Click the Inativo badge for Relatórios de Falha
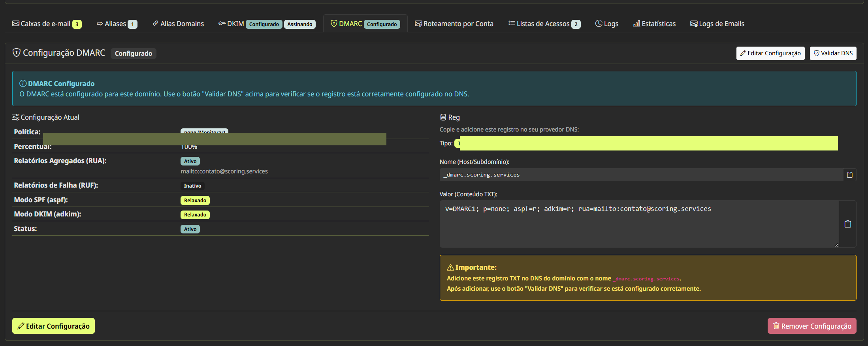 coord(192,186)
